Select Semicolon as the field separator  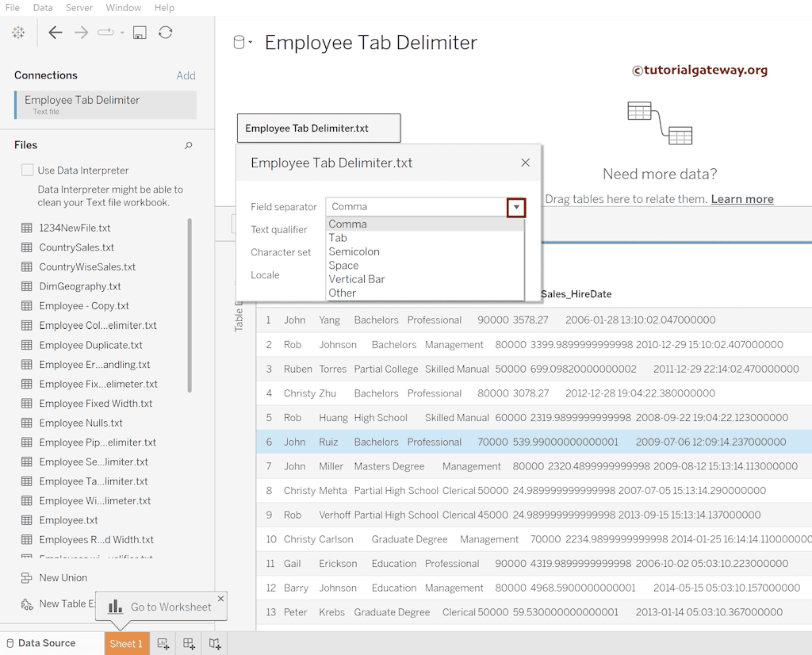(354, 251)
